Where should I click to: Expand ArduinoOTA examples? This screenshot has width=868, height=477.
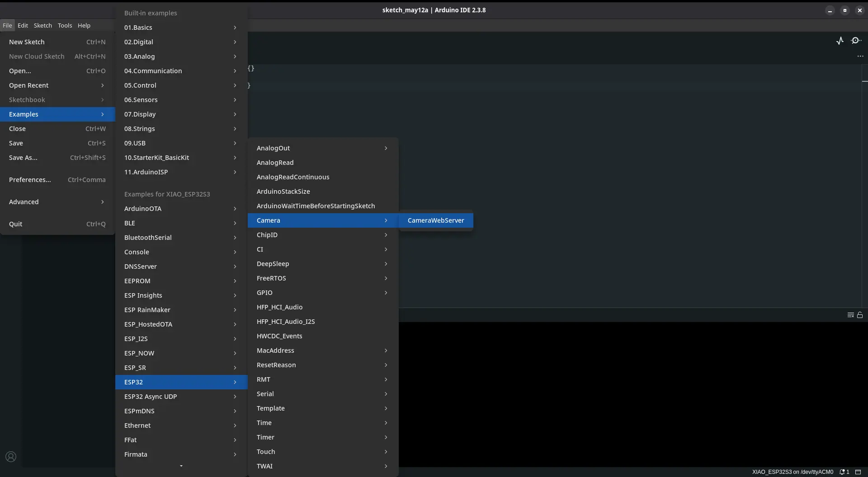(x=181, y=209)
